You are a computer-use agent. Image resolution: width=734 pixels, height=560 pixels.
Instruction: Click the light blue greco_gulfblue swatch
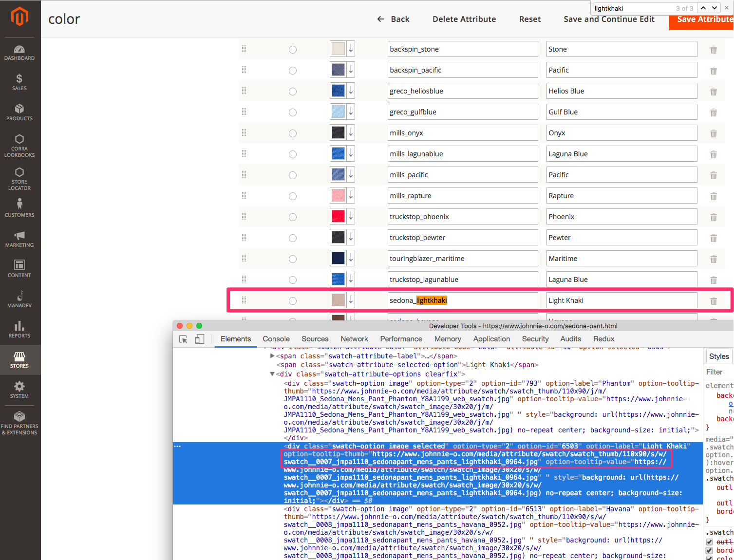(338, 112)
